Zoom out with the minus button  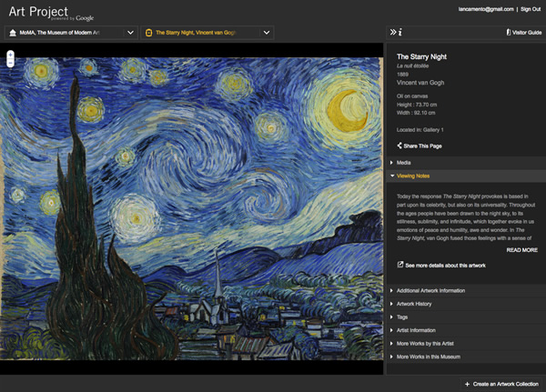pos(10,63)
